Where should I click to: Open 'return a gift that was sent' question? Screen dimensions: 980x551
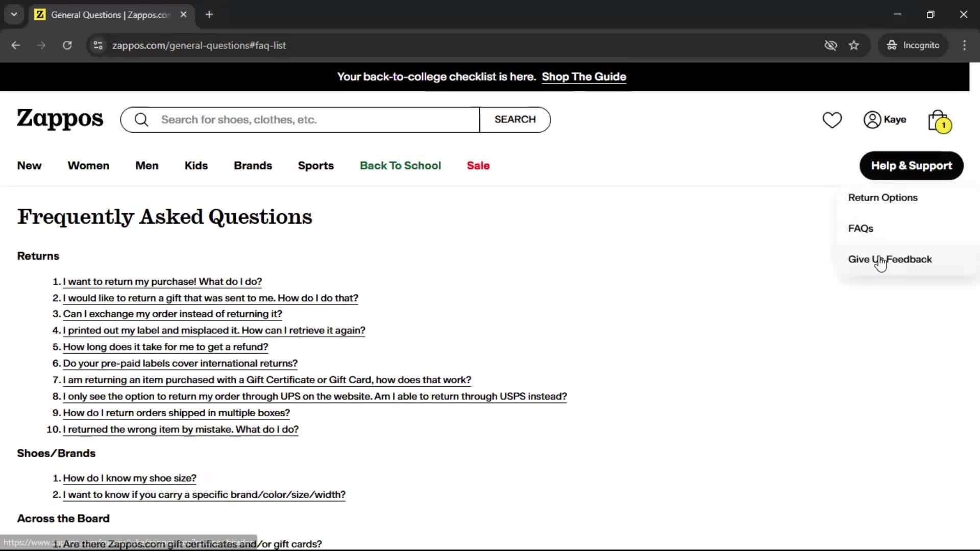tap(210, 298)
